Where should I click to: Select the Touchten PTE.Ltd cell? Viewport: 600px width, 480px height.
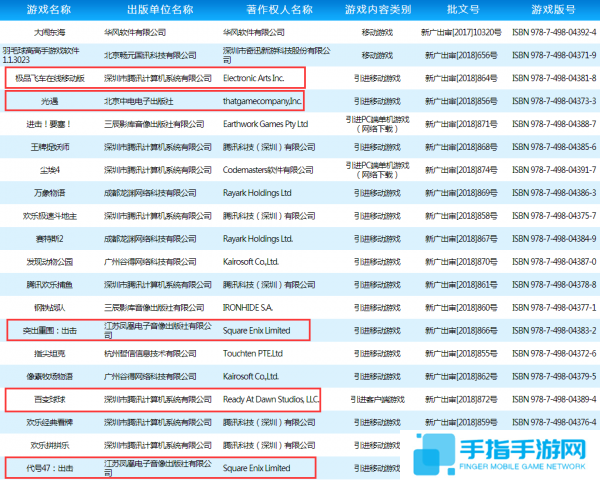point(256,353)
